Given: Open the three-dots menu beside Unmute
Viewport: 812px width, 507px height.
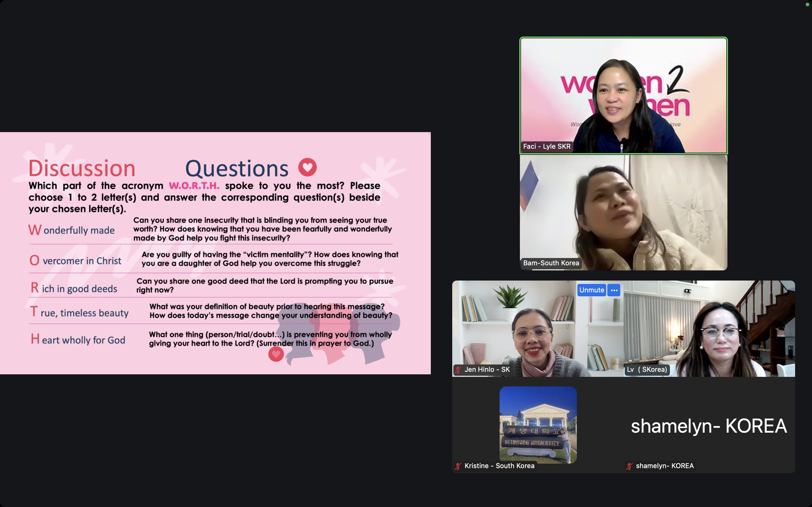Looking at the screenshot, I should [x=614, y=290].
